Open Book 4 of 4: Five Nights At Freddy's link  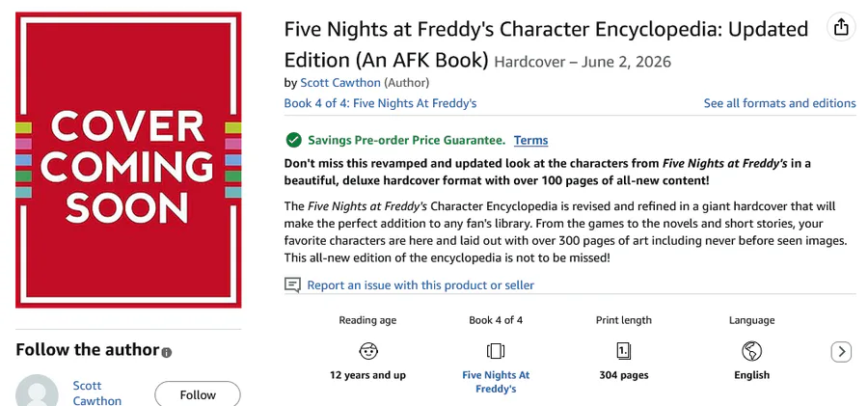point(380,103)
